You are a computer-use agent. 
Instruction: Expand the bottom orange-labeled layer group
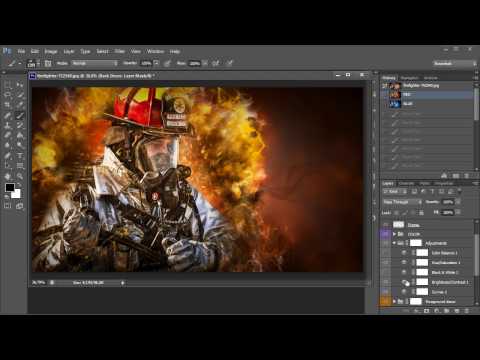[x=394, y=301]
